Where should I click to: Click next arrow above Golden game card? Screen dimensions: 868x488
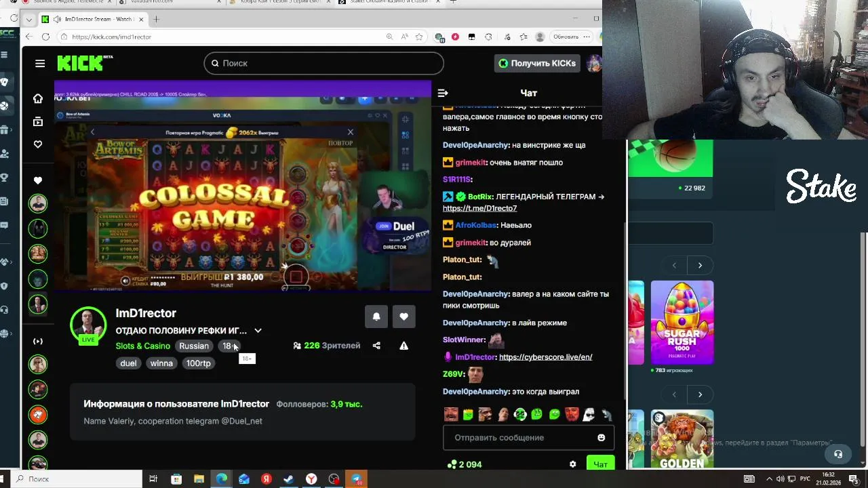[700, 394]
